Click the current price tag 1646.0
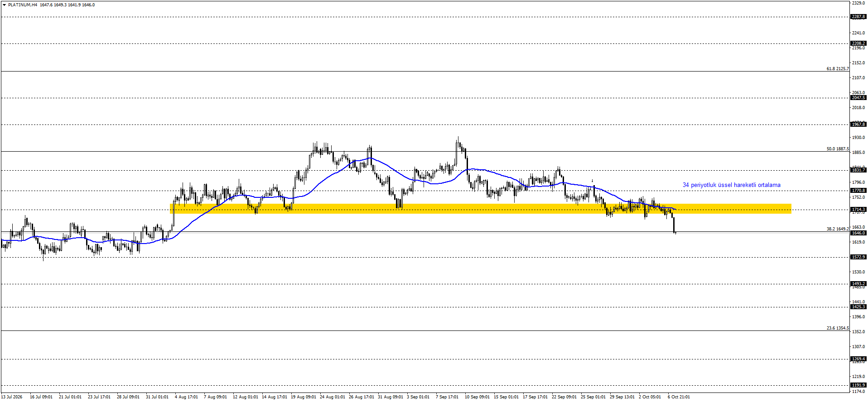This screenshot has height=402, width=868. click(x=858, y=233)
